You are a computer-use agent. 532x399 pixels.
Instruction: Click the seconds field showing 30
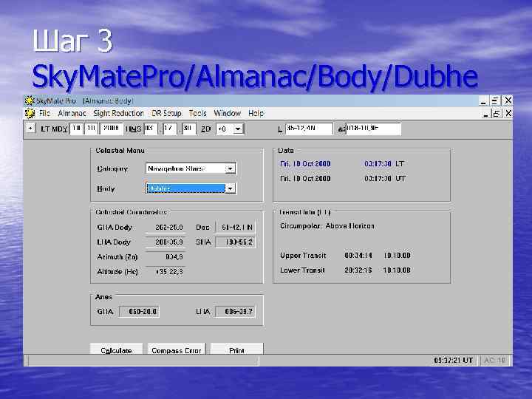(x=188, y=129)
